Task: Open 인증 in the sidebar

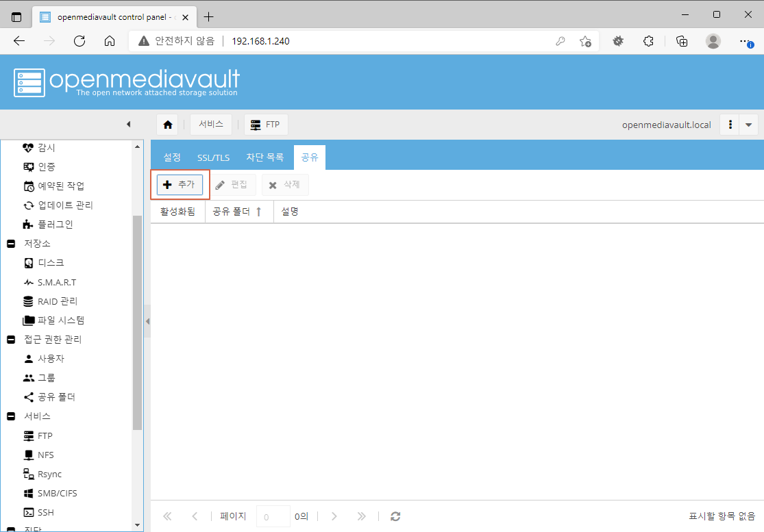Action: (47, 167)
